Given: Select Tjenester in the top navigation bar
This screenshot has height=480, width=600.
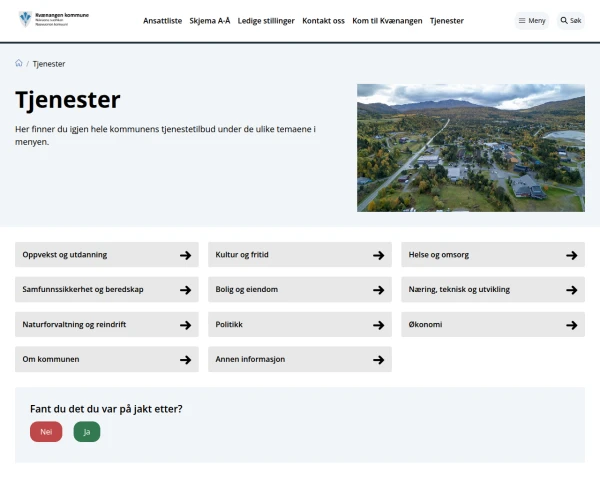Looking at the screenshot, I should (447, 21).
